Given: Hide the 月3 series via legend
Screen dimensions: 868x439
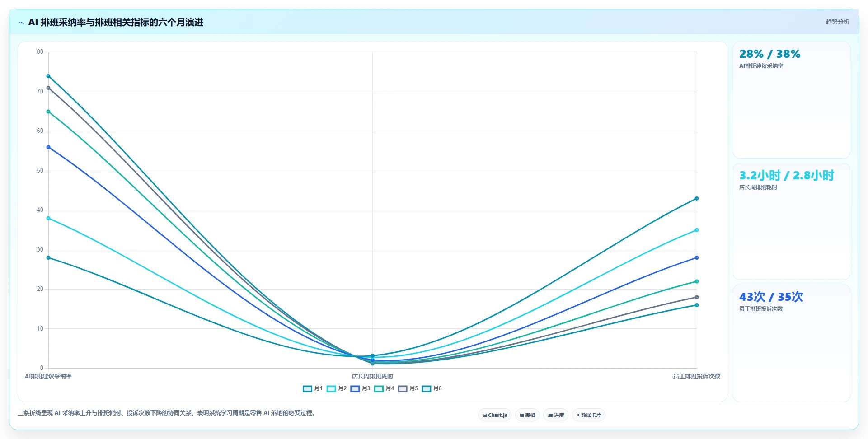Looking at the screenshot, I should (360, 388).
